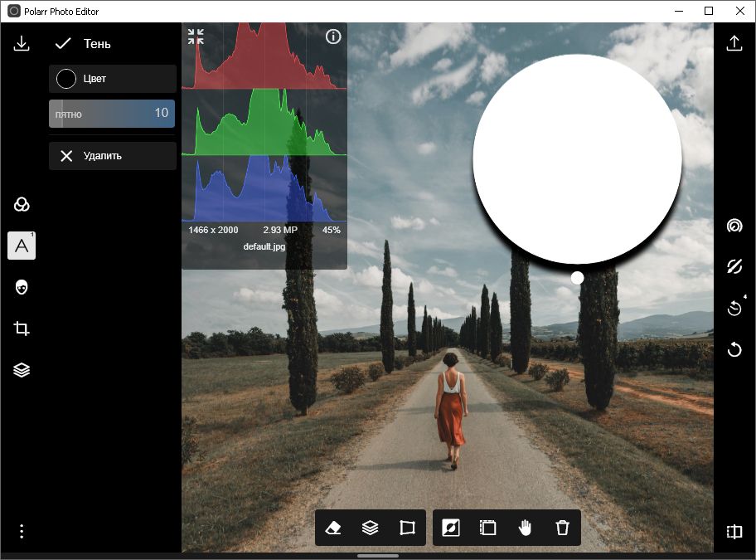Click the 45% zoom level value

(332, 230)
